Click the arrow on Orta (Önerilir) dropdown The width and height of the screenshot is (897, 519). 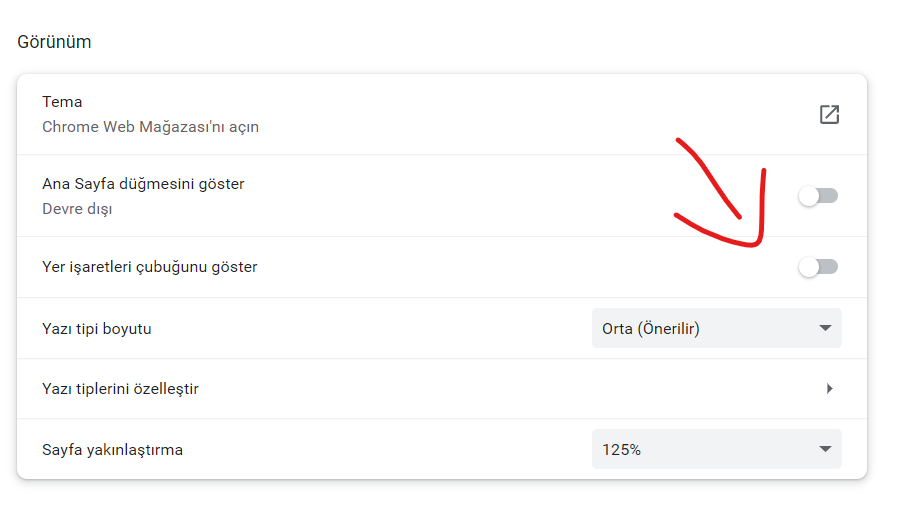click(825, 328)
